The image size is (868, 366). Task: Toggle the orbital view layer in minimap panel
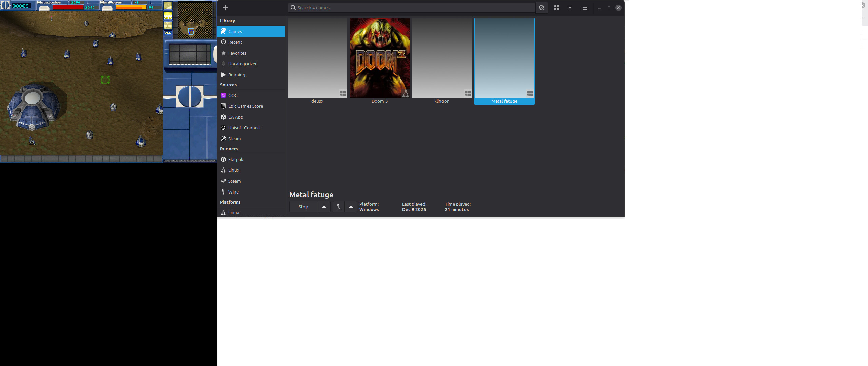(x=168, y=6)
